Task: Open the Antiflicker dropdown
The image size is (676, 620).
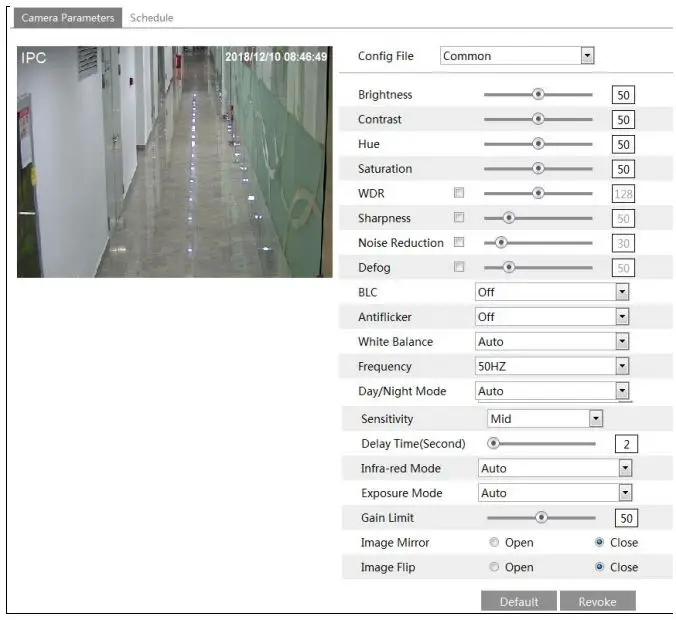Action: [552, 316]
